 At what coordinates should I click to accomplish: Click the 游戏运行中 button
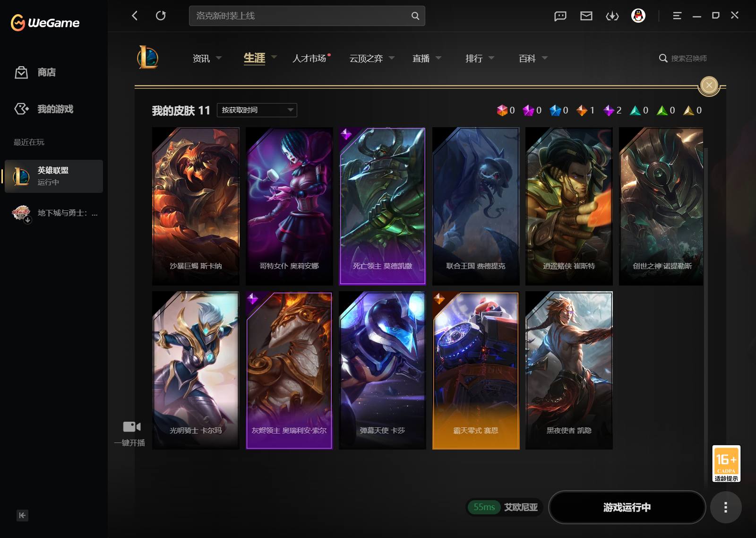tap(627, 507)
